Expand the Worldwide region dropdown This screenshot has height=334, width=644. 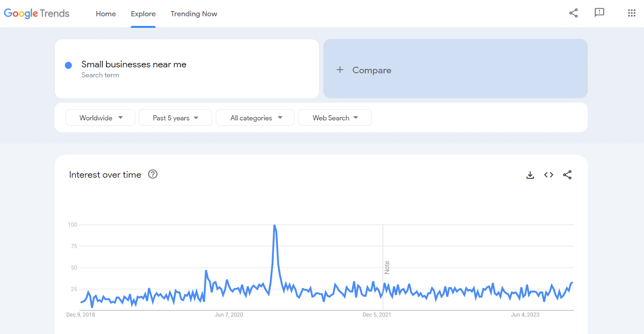click(100, 118)
